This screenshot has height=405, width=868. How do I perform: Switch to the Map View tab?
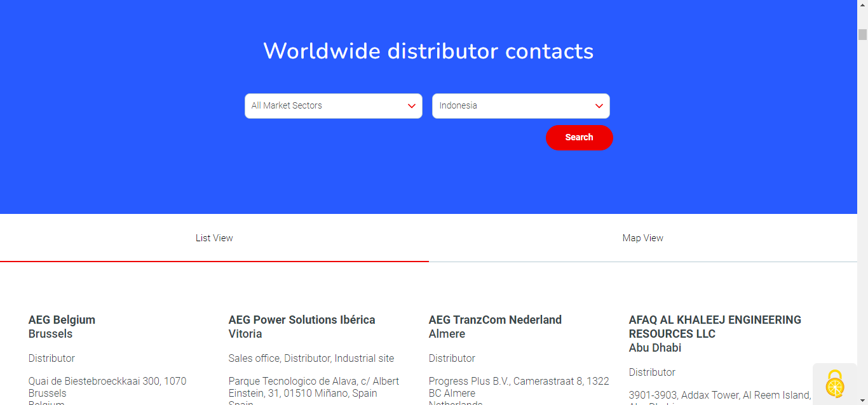click(x=643, y=238)
